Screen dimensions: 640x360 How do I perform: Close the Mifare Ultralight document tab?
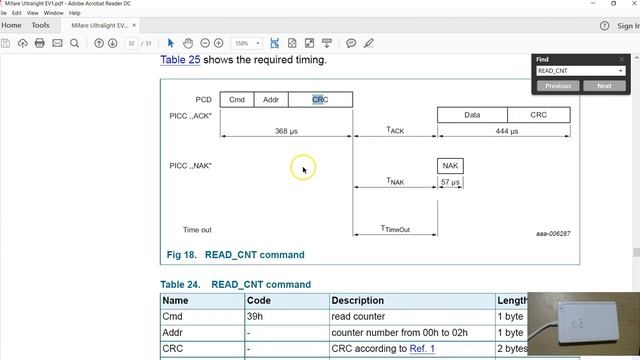tap(134, 25)
